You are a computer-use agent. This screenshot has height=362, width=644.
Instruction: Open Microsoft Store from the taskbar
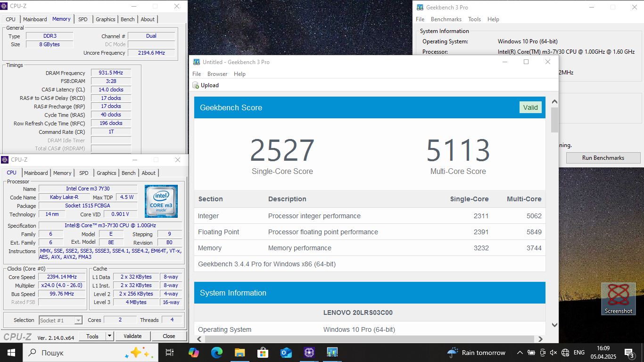pos(263,353)
